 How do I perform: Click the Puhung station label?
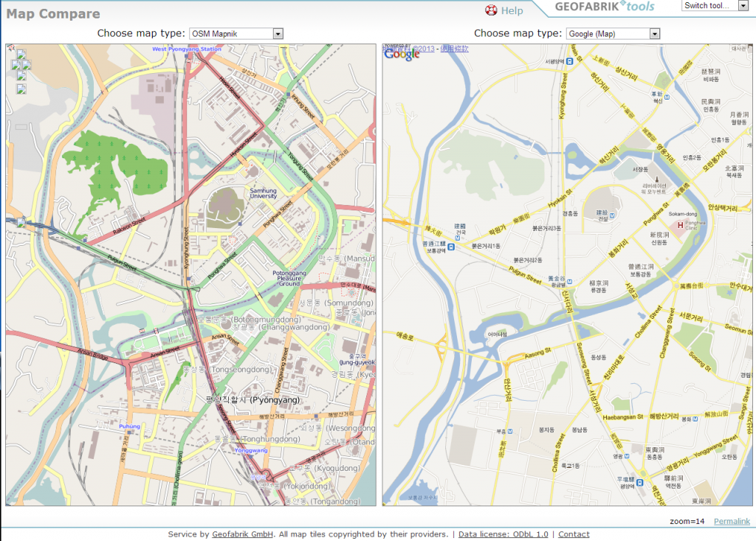tap(129, 427)
